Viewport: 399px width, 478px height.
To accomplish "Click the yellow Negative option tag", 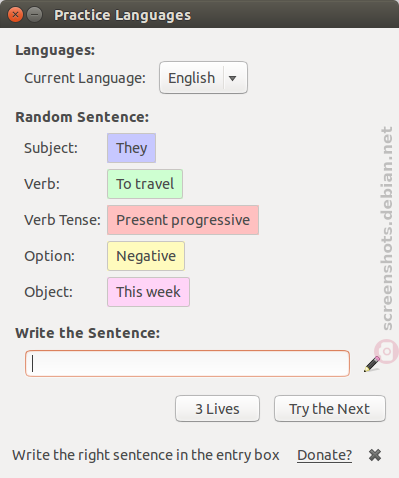I will (146, 256).
